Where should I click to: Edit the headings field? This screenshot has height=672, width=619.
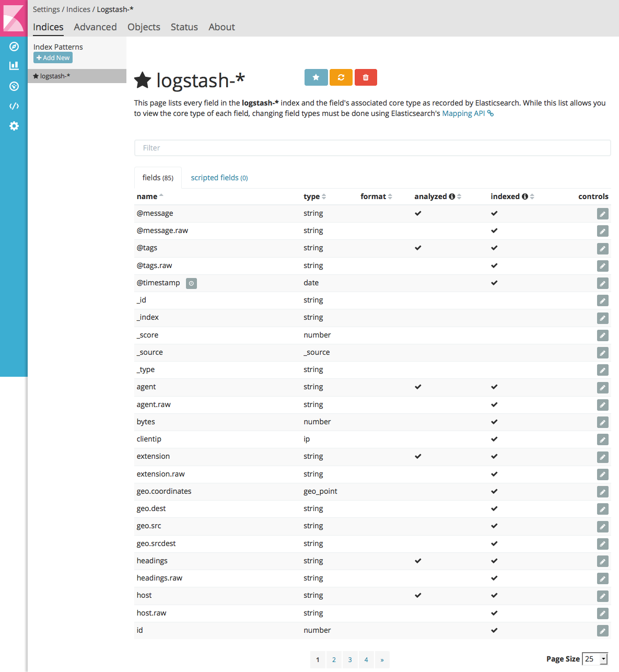[603, 561]
